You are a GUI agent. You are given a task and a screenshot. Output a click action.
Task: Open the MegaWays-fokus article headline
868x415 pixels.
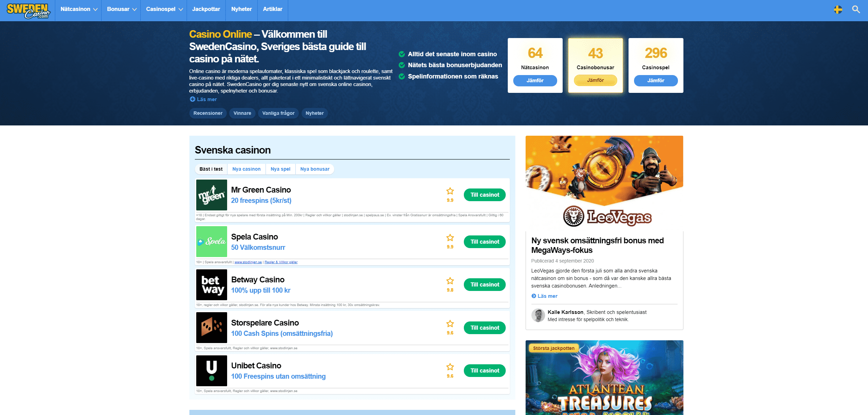(x=597, y=245)
